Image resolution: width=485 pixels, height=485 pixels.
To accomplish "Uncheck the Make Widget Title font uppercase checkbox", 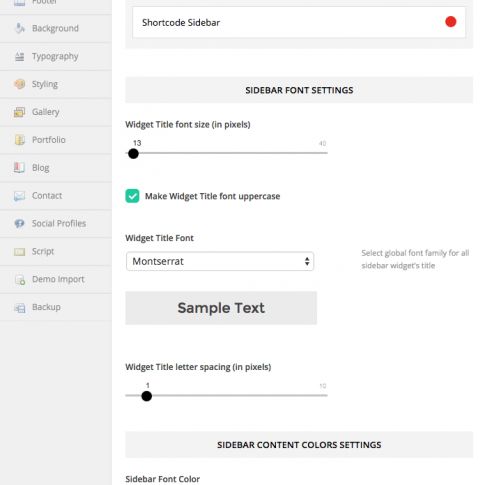I will 132,196.
